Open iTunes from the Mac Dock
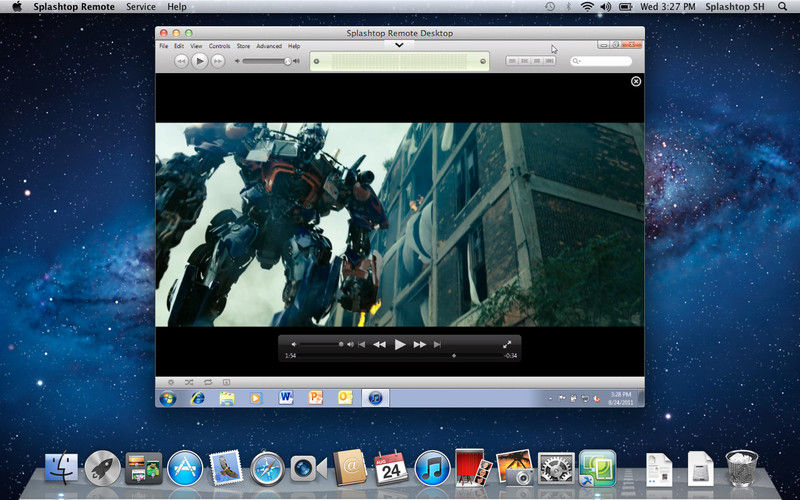This screenshot has width=800, height=500. [x=433, y=468]
